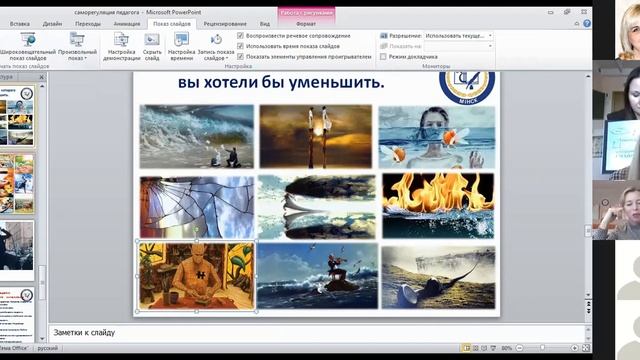Screen dimensions: 640x360
Task: Open the disabled Показать на dropdown
Action: coord(458,46)
